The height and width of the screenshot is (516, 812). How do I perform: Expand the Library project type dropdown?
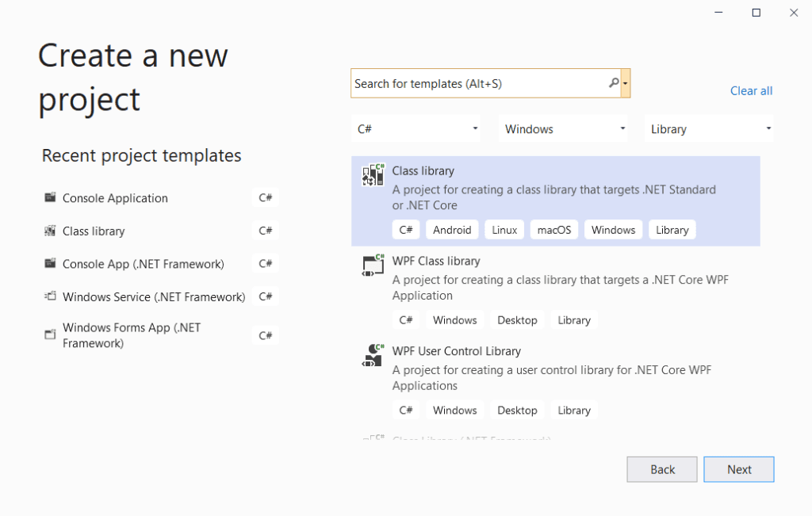click(x=710, y=129)
